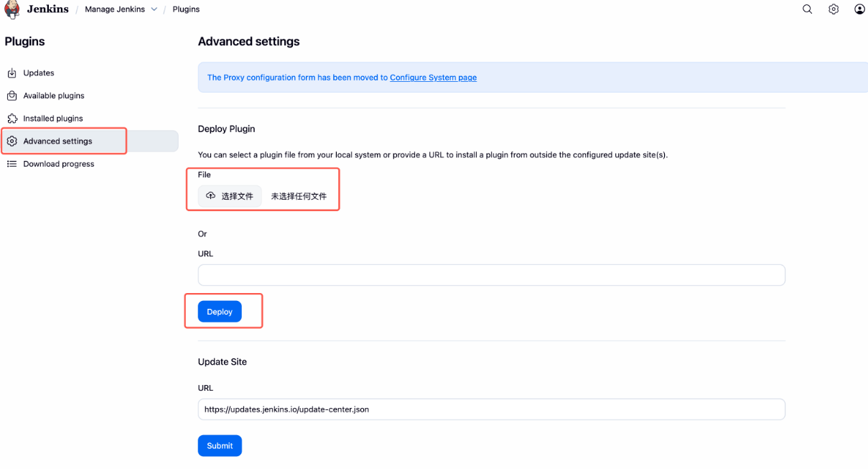Open the user account icon
Image resolution: width=868 pixels, height=469 pixels.
[x=859, y=9]
